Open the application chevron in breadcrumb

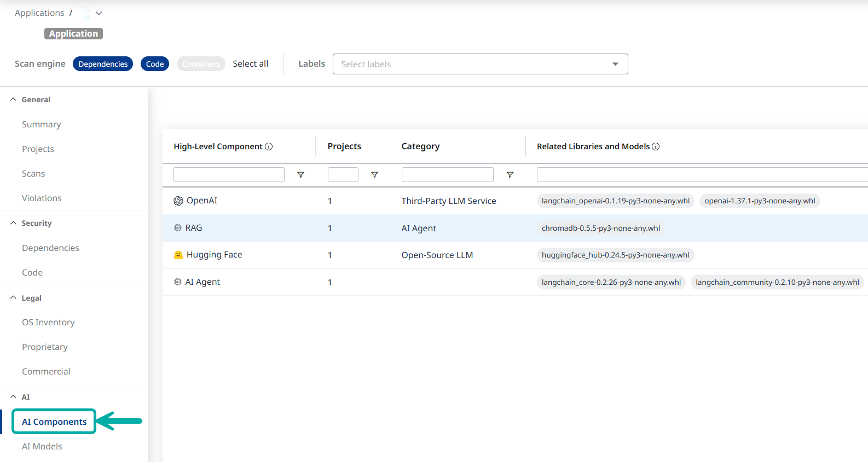[x=99, y=13]
